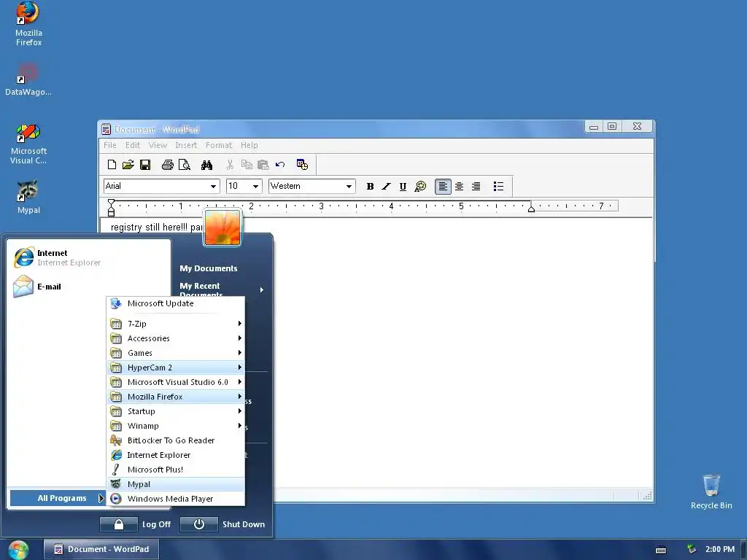Click the Open file toolbar icon
This screenshot has width=747, height=560.
click(x=128, y=165)
